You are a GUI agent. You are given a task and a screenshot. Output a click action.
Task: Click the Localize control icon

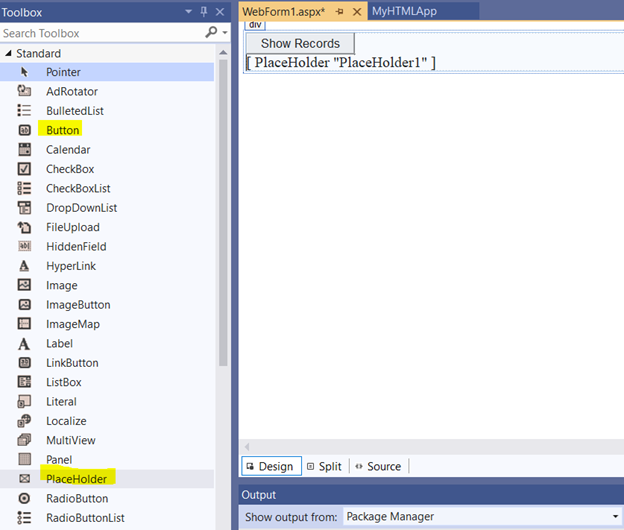(x=24, y=421)
